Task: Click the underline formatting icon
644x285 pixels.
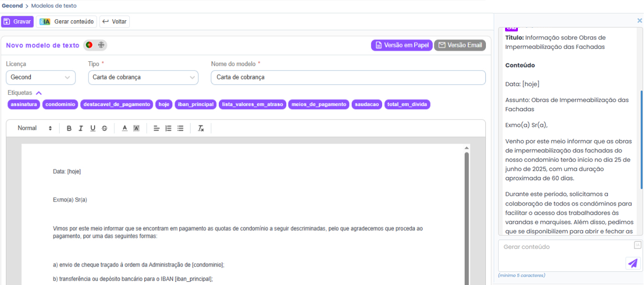Action: click(x=93, y=128)
